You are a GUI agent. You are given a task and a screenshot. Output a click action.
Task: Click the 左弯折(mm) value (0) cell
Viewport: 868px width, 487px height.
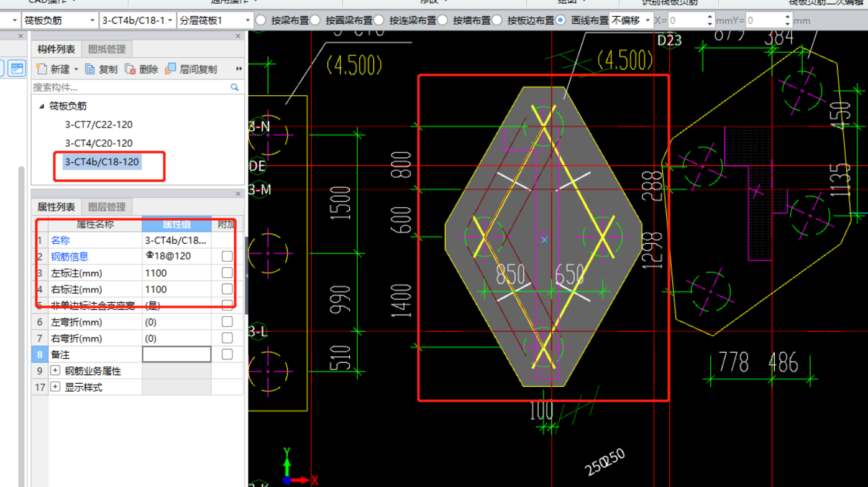(177, 322)
